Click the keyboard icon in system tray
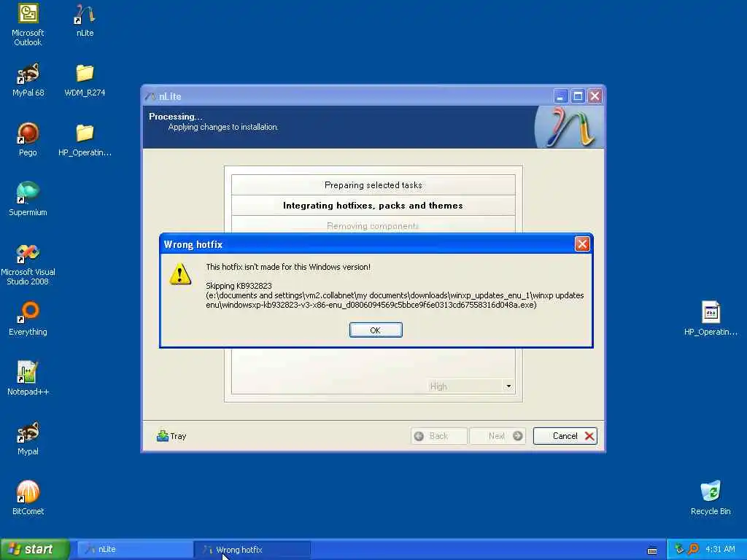747x560 pixels. click(x=651, y=551)
